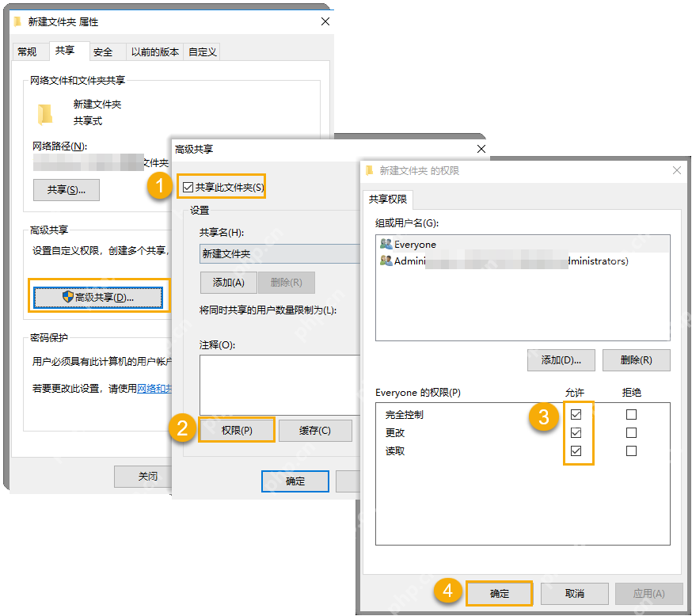Click 删除(R) in 高级共享 dialog
Image resolution: width=692 pixels, height=616 pixels.
(x=287, y=283)
